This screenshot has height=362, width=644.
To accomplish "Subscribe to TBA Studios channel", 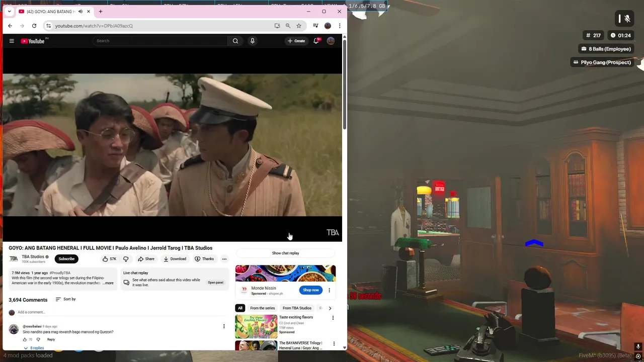I will [66, 259].
